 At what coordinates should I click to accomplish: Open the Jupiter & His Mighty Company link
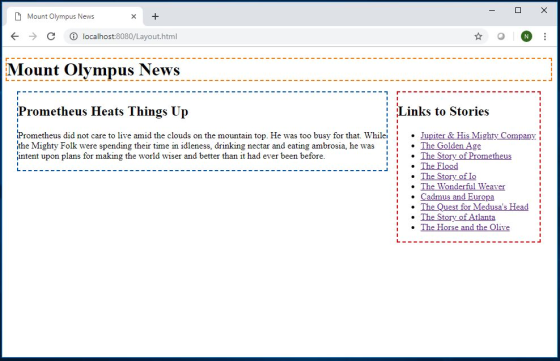(x=478, y=136)
